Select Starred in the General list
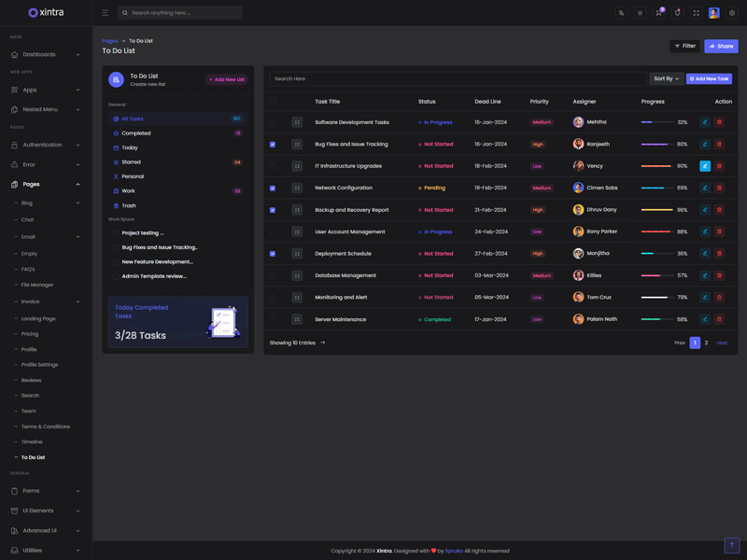The image size is (747, 560). tap(131, 162)
